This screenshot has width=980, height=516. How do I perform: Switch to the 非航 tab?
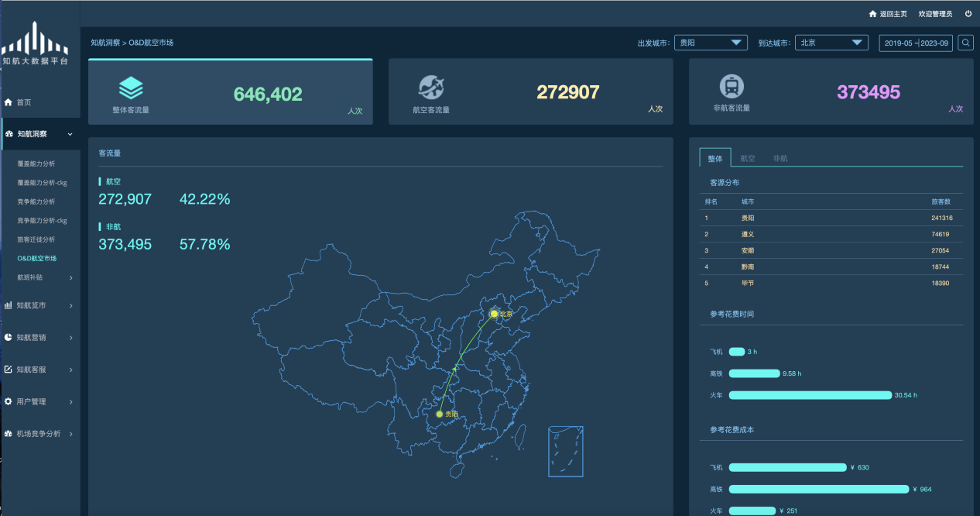[780, 158]
